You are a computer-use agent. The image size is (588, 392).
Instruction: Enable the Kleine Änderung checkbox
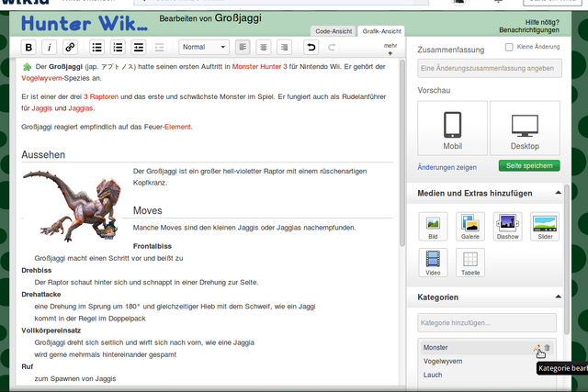509,47
